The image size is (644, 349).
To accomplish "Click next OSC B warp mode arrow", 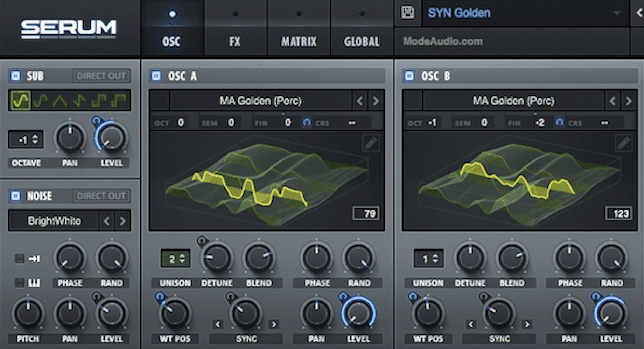I will pyautogui.click(x=527, y=324).
